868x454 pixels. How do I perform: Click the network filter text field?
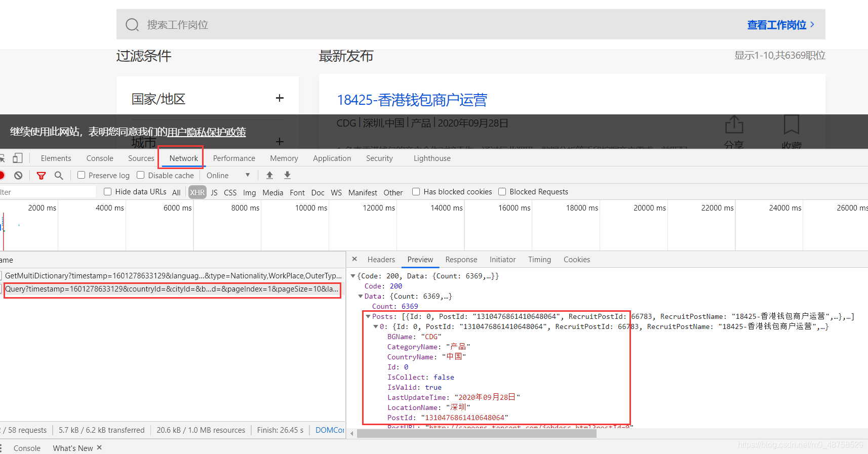48,192
